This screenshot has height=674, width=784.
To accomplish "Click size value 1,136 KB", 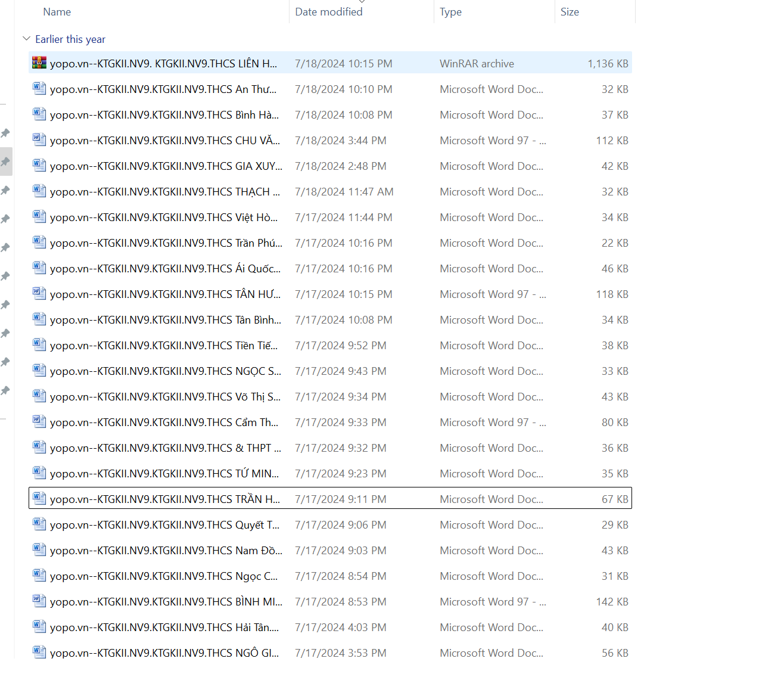I will click(x=608, y=64).
